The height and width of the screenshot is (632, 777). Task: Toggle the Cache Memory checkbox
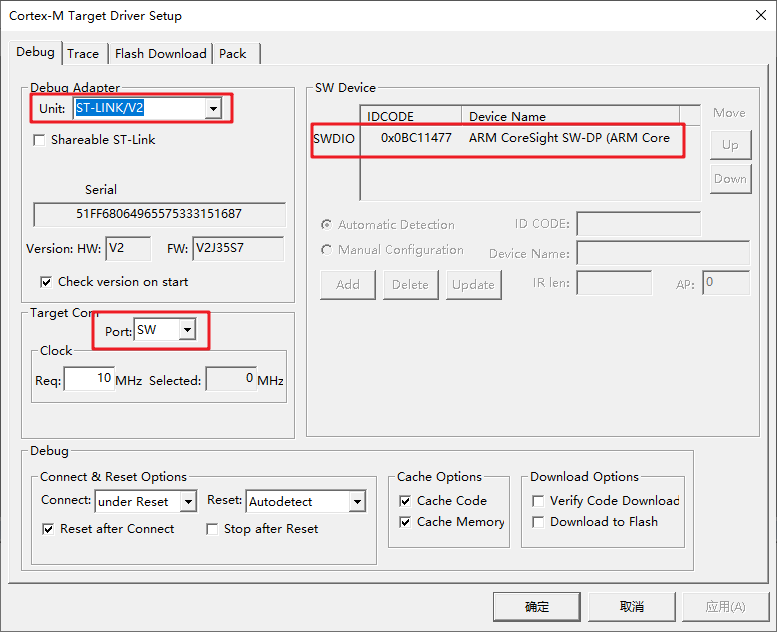point(405,522)
